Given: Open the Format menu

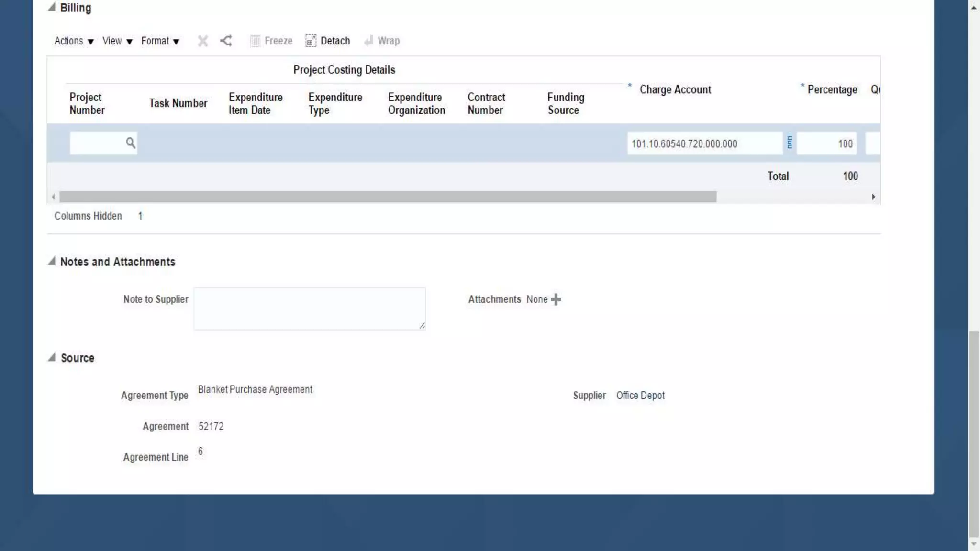Looking at the screenshot, I should [160, 41].
